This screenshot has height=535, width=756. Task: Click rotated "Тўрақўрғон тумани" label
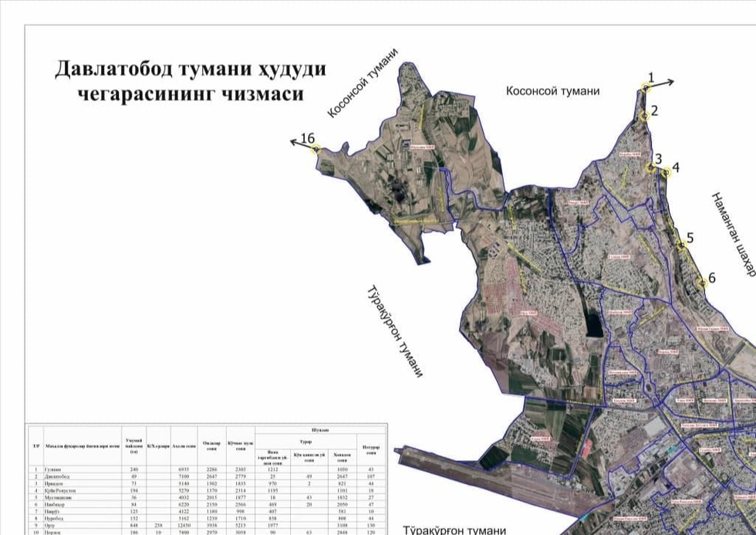(395, 333)
